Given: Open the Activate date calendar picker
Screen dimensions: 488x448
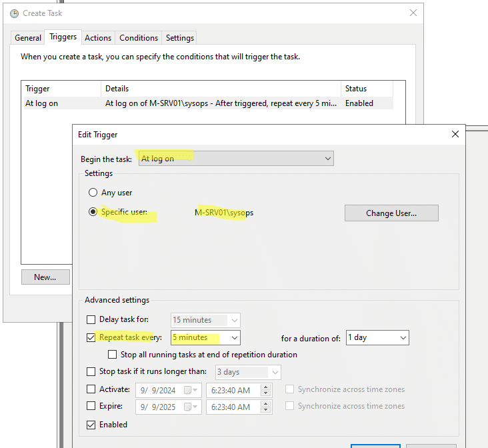Looking at the screenshot, I should 189,390.
